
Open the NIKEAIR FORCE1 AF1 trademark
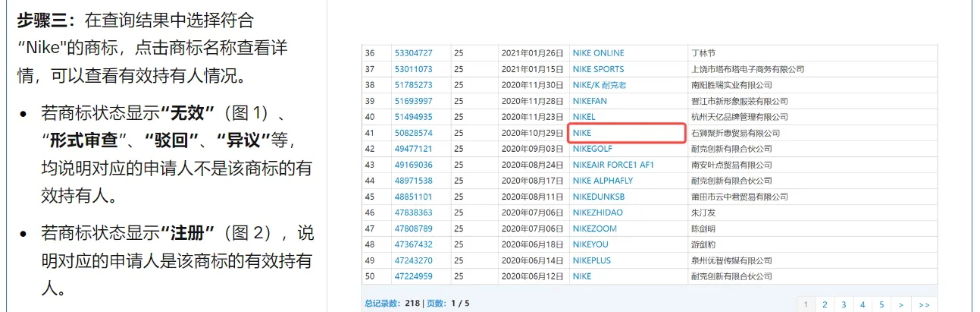click(x=613, y=165)
